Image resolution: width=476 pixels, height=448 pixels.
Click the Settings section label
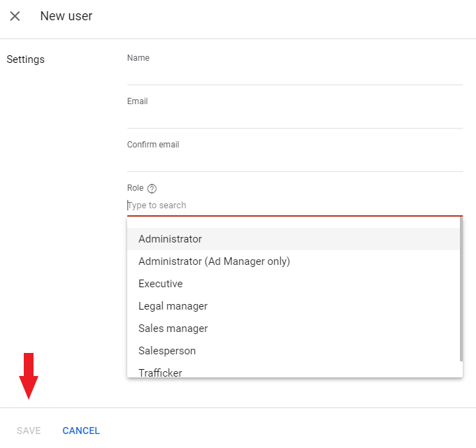coord(26,59)
